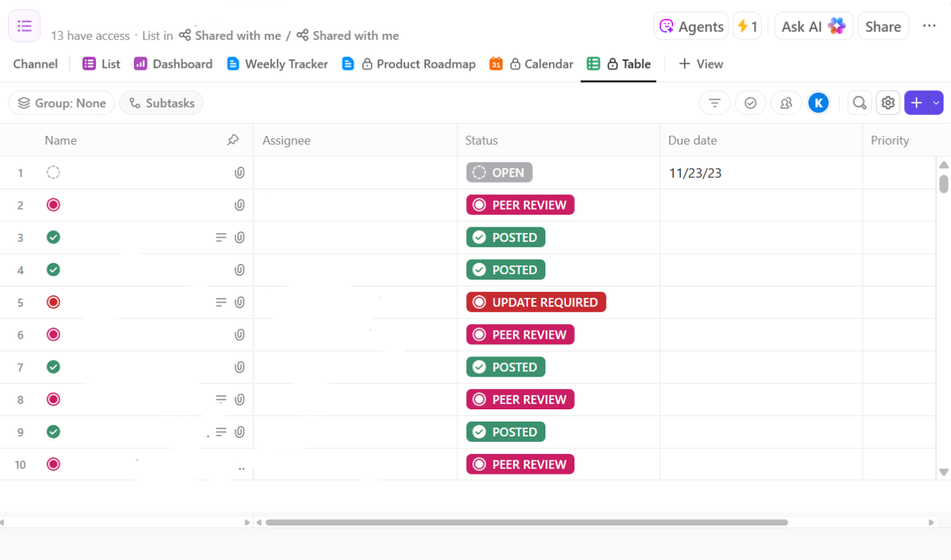This screenshot has width=951, height=560.
Task: Open the three-dot more options menu
Action: click(929, 26)
